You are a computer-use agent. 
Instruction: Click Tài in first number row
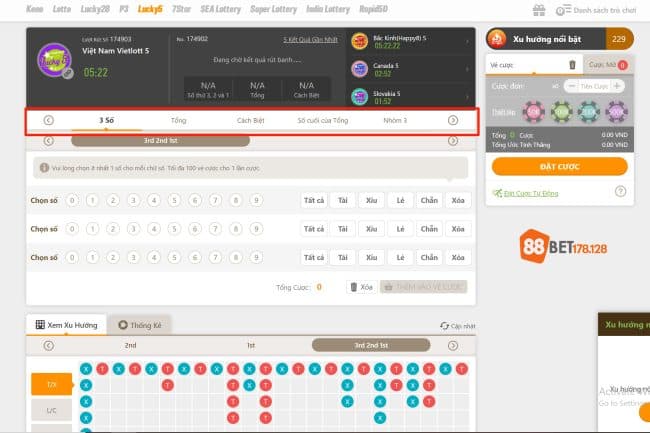(x=342, y=201)
